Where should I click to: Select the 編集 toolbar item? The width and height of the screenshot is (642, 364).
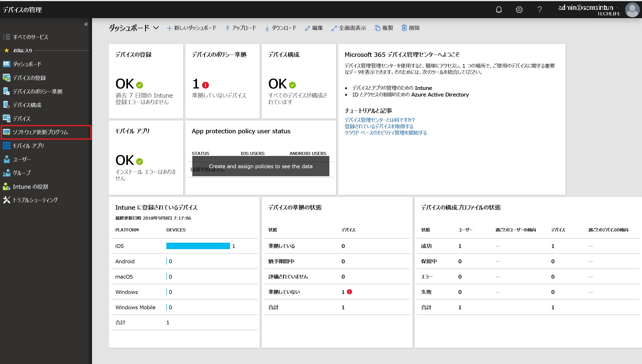314,28
